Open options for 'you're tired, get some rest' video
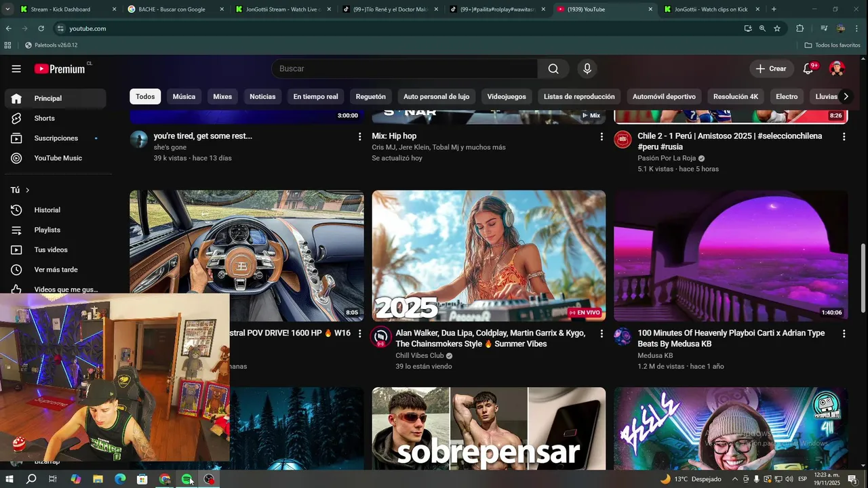Viewport: 868px width, 488px height. [x=359, y=136]
